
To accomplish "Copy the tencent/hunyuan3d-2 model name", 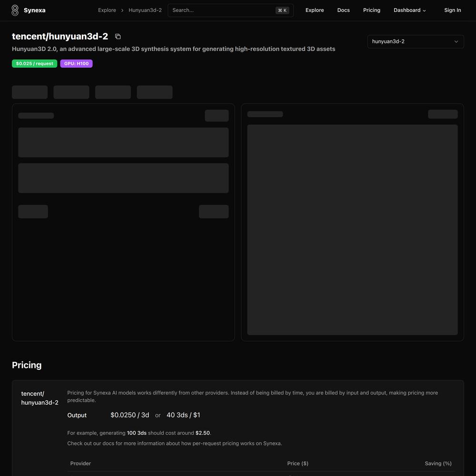I will [x=118, y=37].
